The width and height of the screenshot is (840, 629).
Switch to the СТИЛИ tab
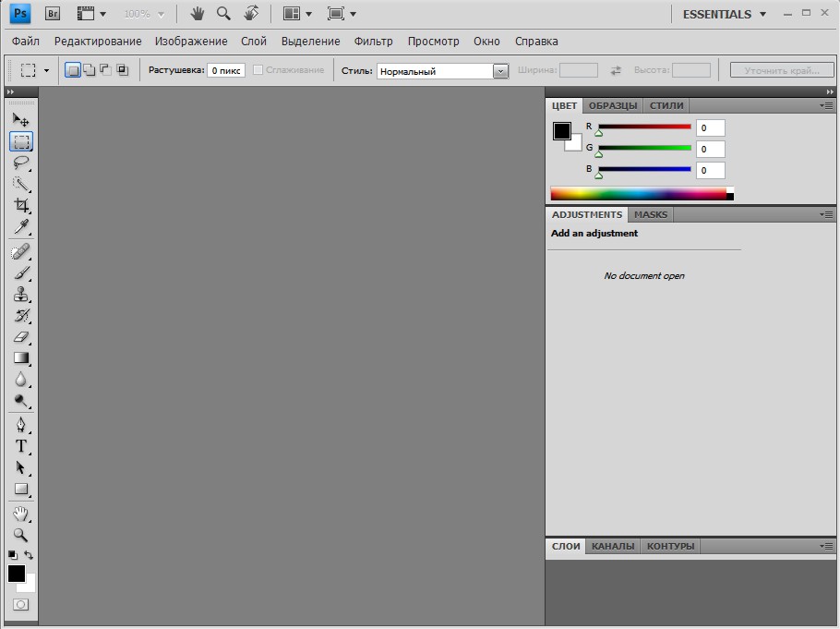click(666, 105)
